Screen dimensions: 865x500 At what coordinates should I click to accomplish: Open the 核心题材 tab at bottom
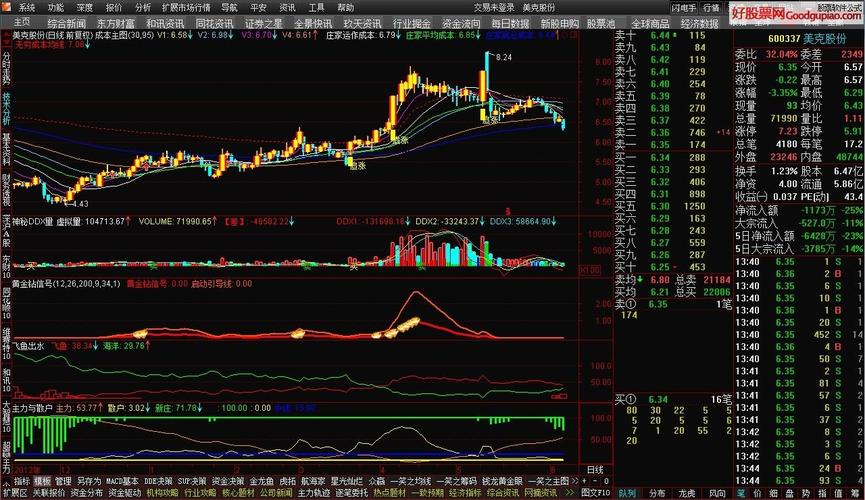click(238, 492)
